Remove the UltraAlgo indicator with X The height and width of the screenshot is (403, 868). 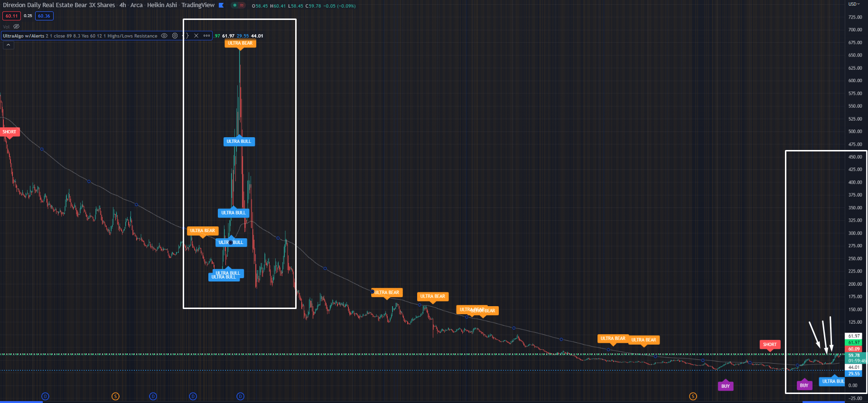(x=196, y=36)
